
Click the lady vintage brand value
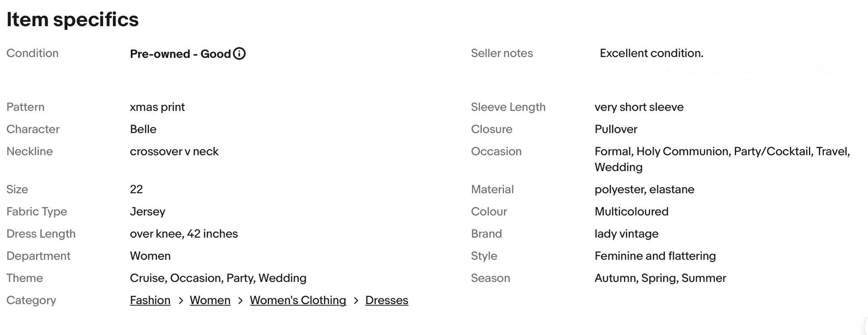pos(626,234)
